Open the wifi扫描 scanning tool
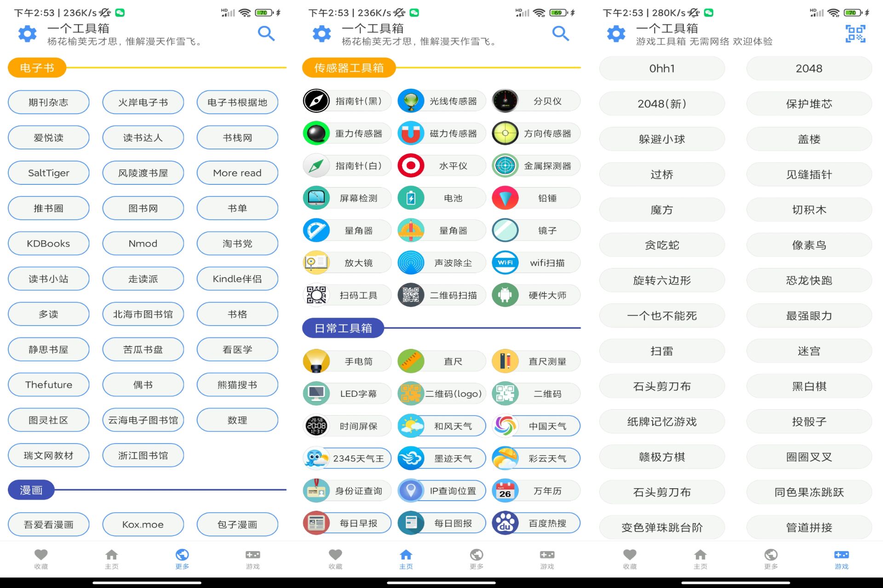The width and height of the screenshot is (883, 588). coord(535,263)
